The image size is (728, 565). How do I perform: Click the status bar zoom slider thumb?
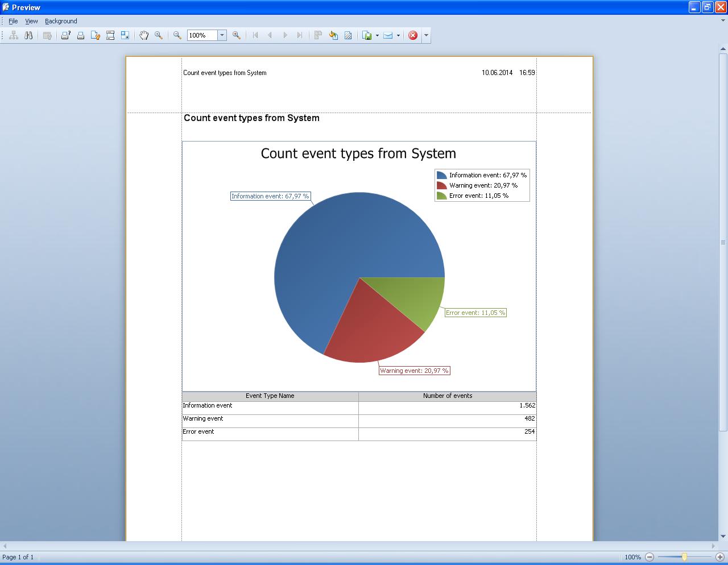coord(685,557)
